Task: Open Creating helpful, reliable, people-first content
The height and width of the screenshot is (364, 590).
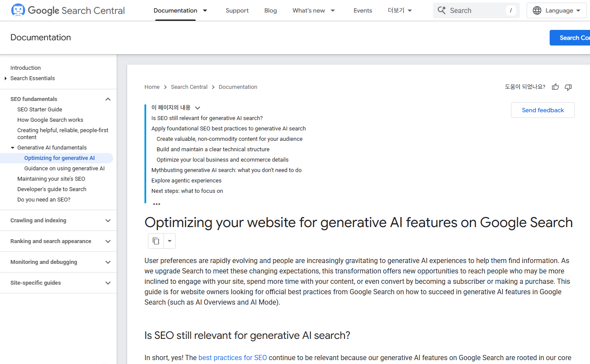Action: coord(63,134)
